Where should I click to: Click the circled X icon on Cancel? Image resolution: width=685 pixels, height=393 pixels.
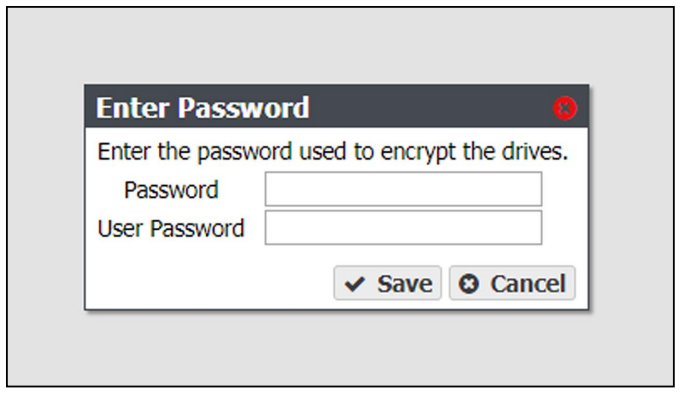(469, 284)
